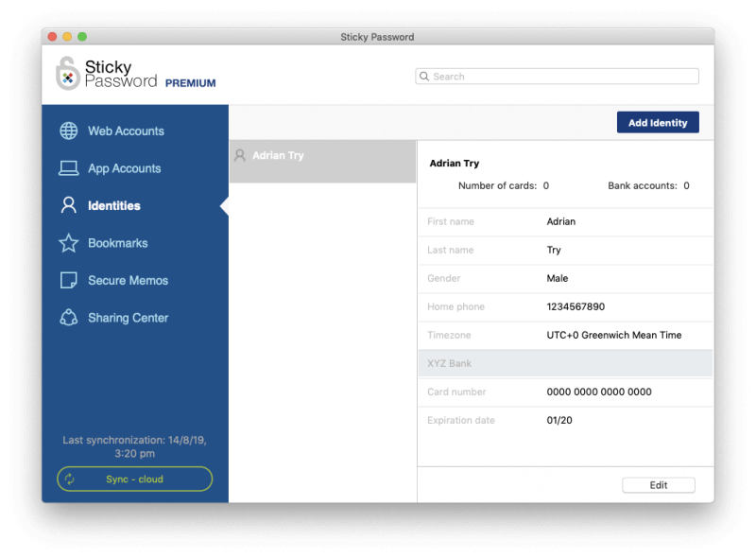
Task: Click the First name field label
Action: click(x=451, y=221)
